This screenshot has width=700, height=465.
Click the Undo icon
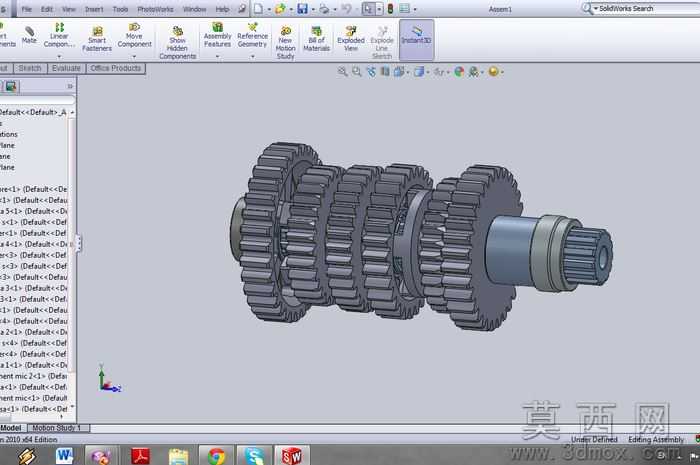[346, 8]
